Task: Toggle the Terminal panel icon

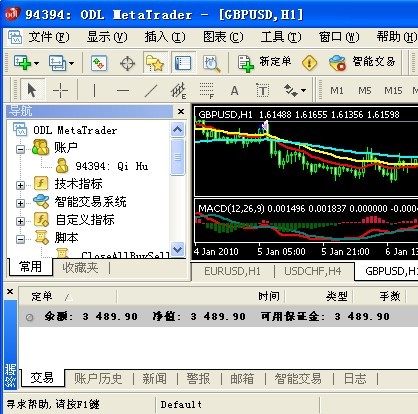Action: click(183, 63)
